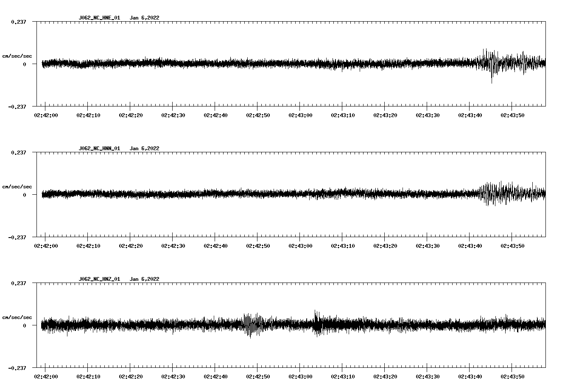Click the -0.237 lower limit on HNZ axis

(x=17, y=368)
